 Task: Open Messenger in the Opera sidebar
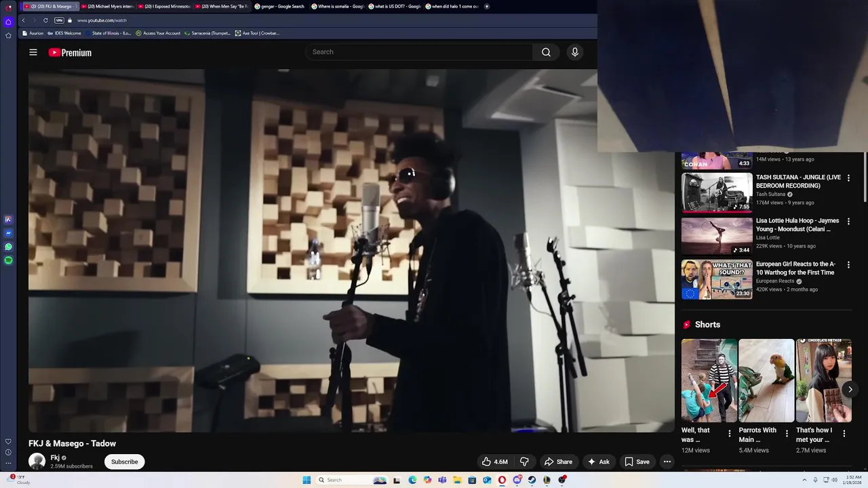click(x=8, y=233)
